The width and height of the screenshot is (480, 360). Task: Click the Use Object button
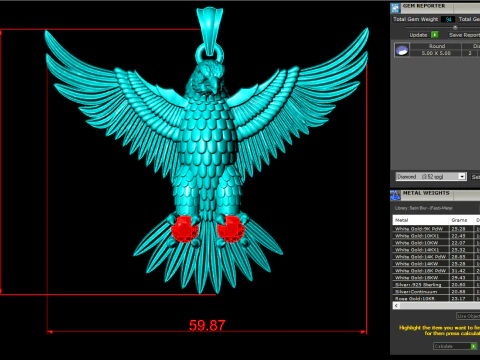tap(468, 316)
